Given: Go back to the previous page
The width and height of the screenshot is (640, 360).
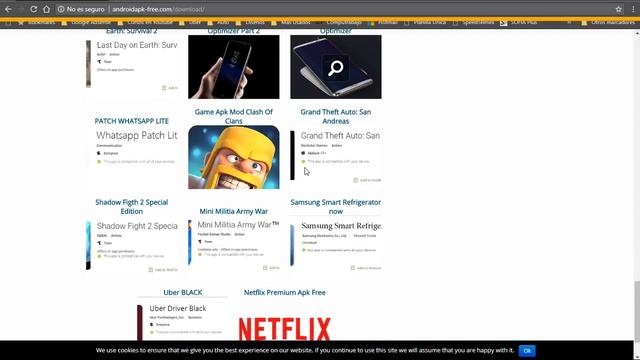Looking at the screenshot, I should [8, 9].
